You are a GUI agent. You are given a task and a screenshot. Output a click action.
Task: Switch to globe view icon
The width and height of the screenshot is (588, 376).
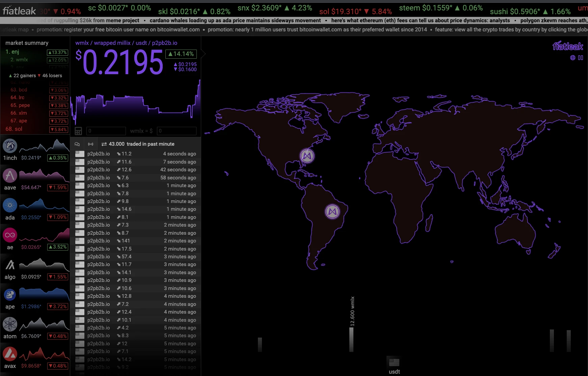[573, 58]
